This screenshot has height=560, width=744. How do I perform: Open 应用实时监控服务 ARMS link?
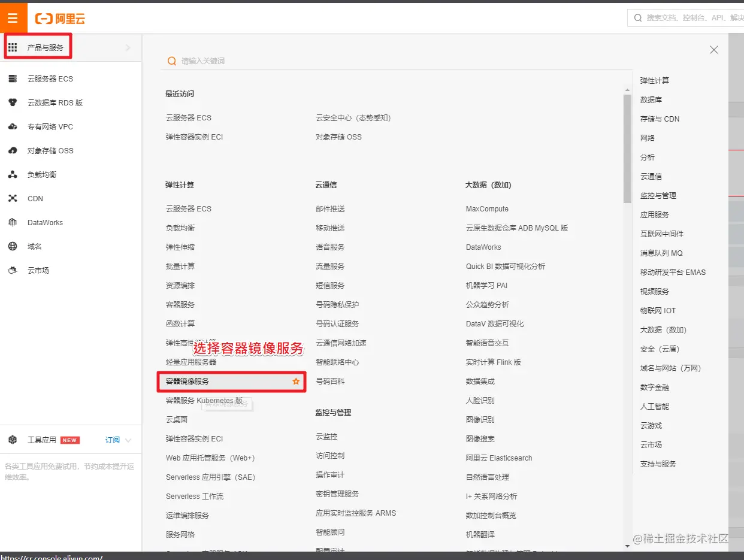(x=356, y=513)
